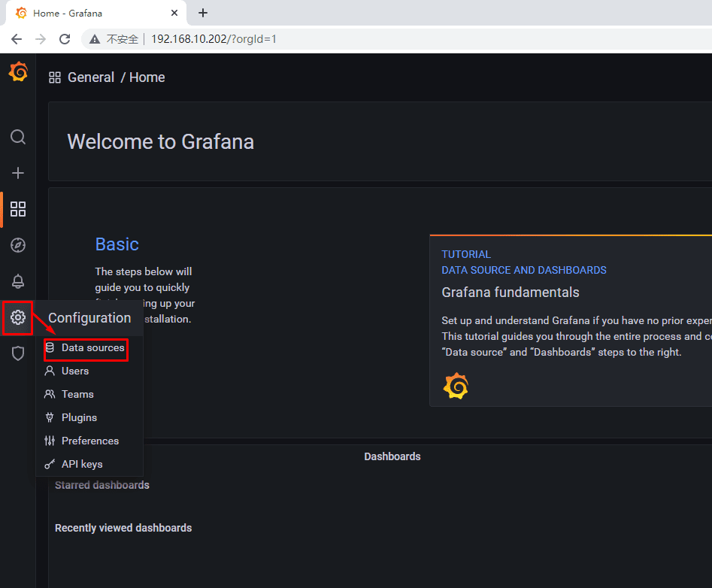Click the browser address bar URL
This screenshot has width=712, height=588.
pyautogui.click(x=214, y=40)
